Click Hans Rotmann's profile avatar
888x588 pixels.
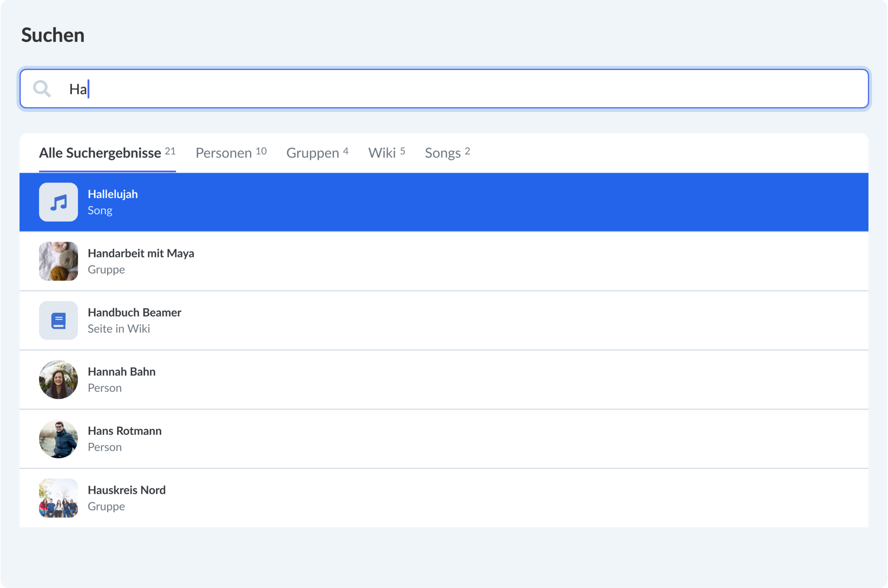[58, 439]
